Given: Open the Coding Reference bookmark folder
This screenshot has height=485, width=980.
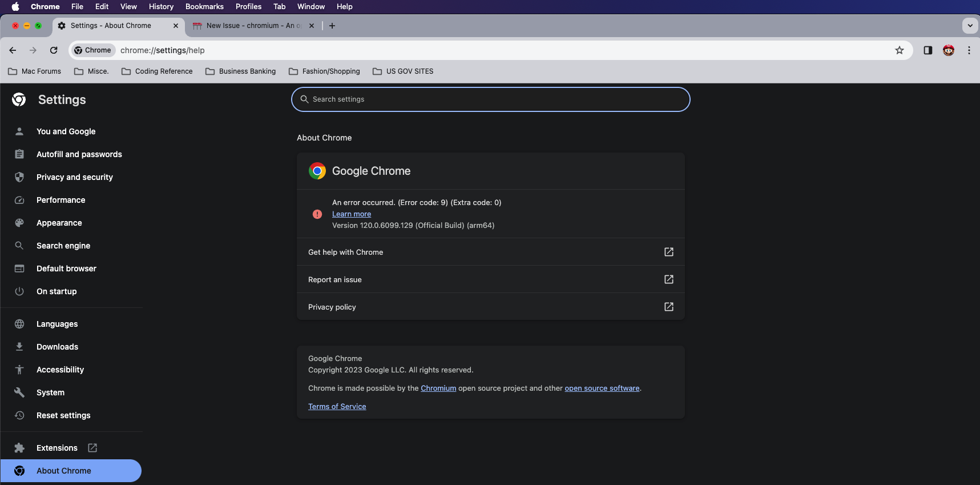Looking at the screenshot, I should point(157,71).
